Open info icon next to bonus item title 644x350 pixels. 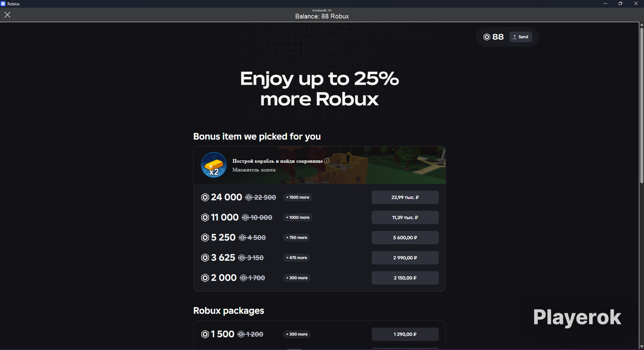pyautogui.click(x=327, y=161)
